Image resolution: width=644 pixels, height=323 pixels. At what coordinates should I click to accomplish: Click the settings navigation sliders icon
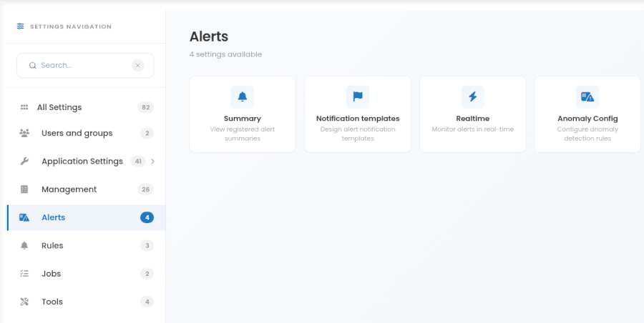pyautogui.click(x=20, y=26)
